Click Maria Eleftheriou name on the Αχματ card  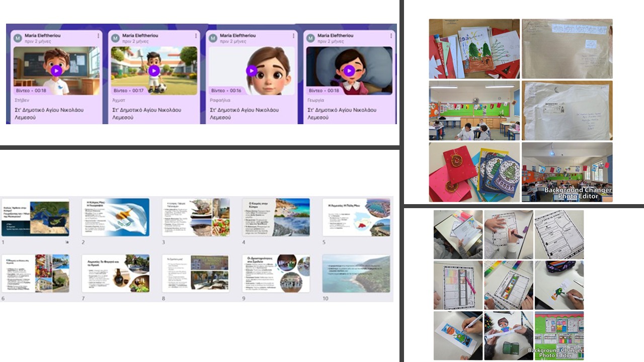click(x=140, y=36)
